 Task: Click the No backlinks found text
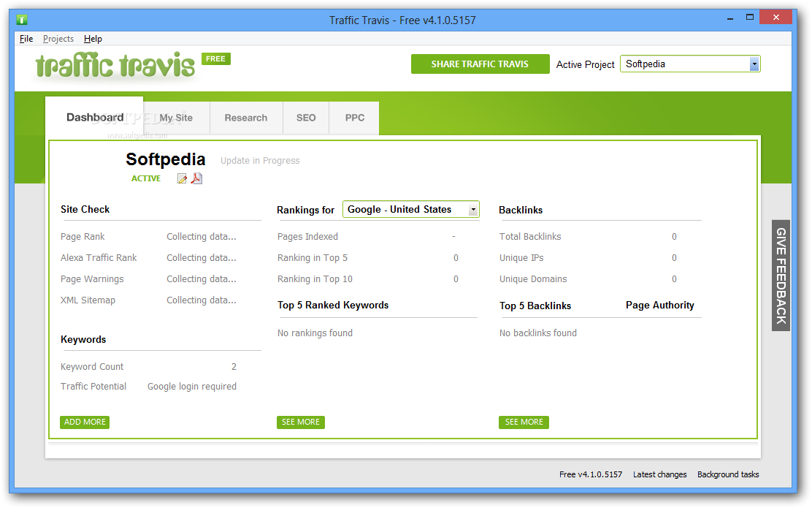[538, 333]
